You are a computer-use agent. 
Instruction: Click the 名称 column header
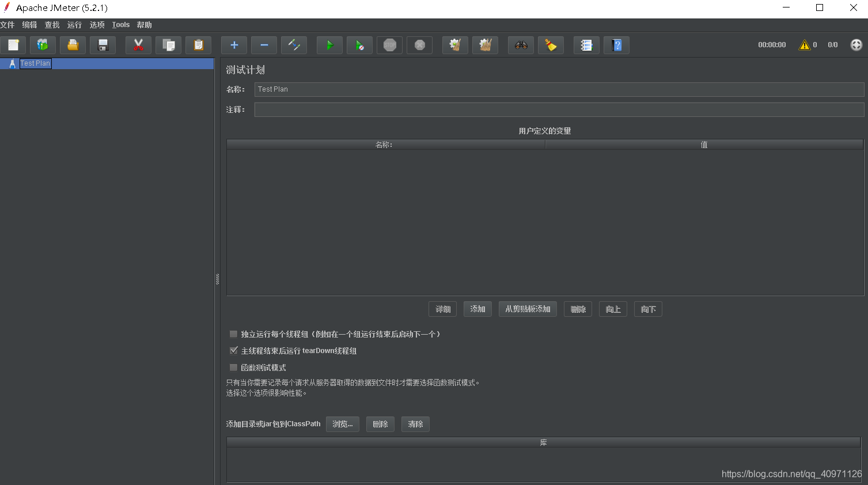386,145
